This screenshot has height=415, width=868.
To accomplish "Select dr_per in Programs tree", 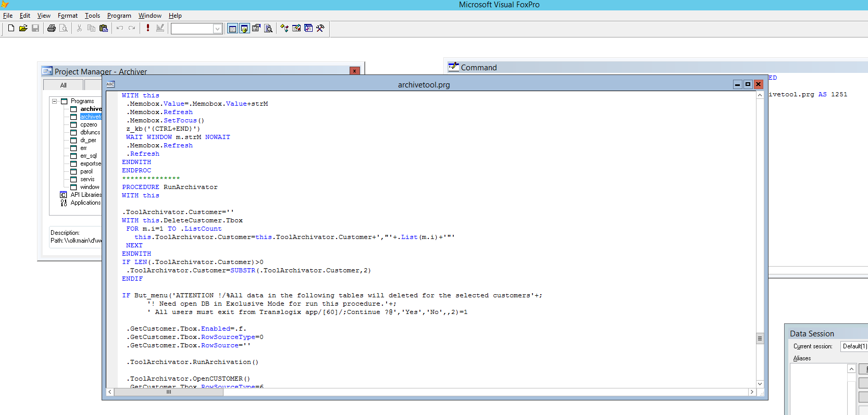I will coord(88,140).
